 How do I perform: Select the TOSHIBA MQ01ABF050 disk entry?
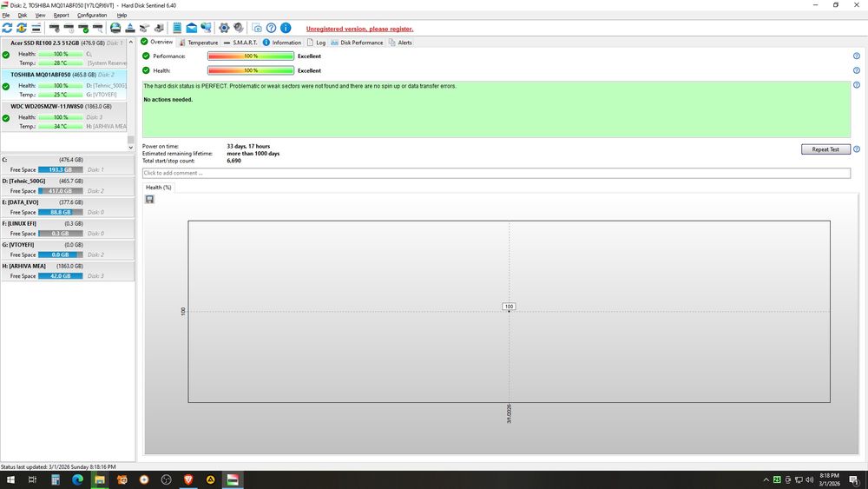[x=64, y=84]
